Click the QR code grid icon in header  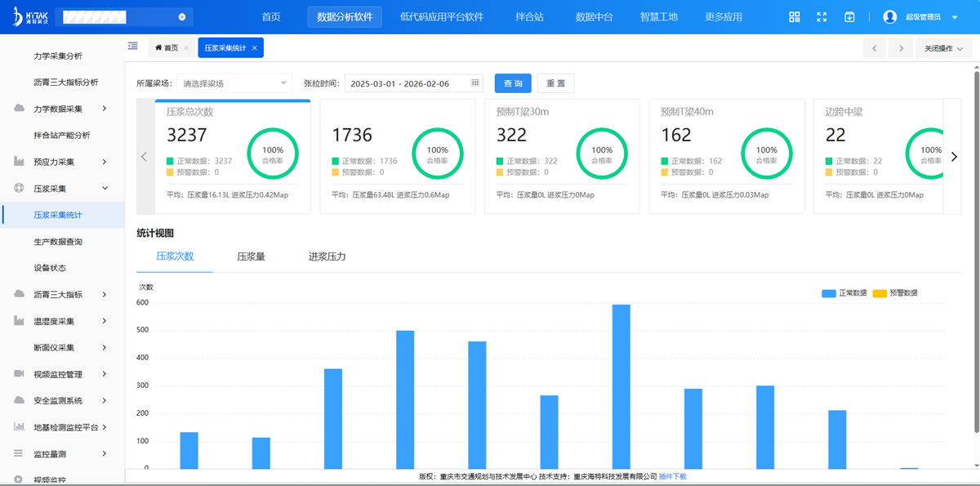[794, 17]
